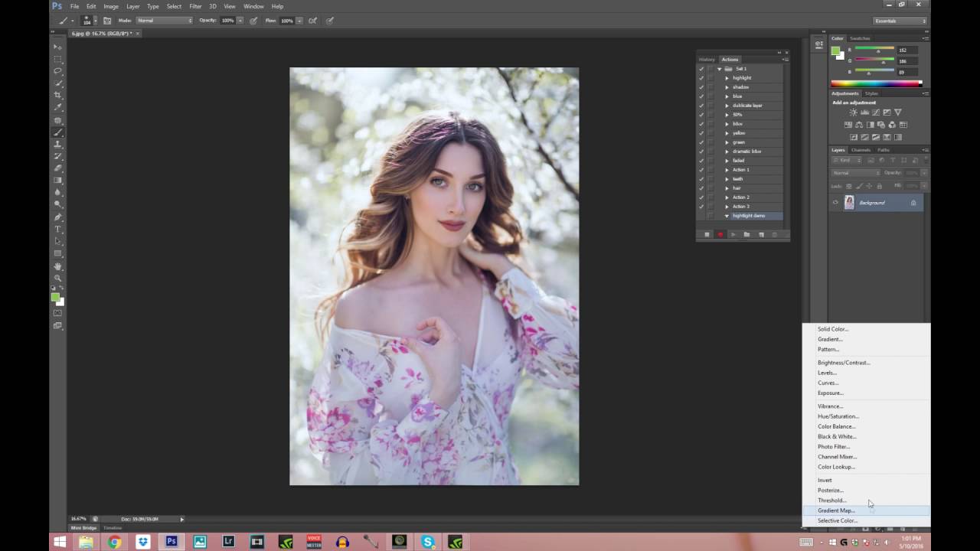
Task: Select the Zoom tool
Action: (58, 279)
